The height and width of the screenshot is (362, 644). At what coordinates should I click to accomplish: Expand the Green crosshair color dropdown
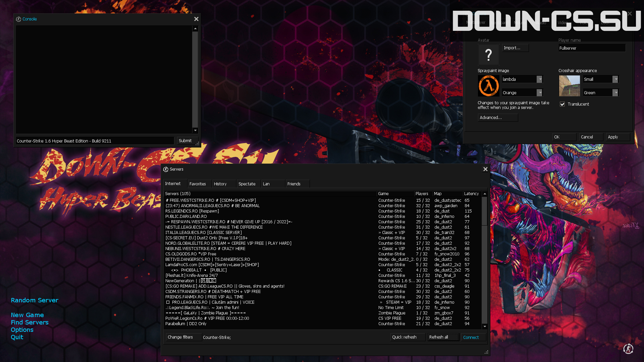coord(615,93)
